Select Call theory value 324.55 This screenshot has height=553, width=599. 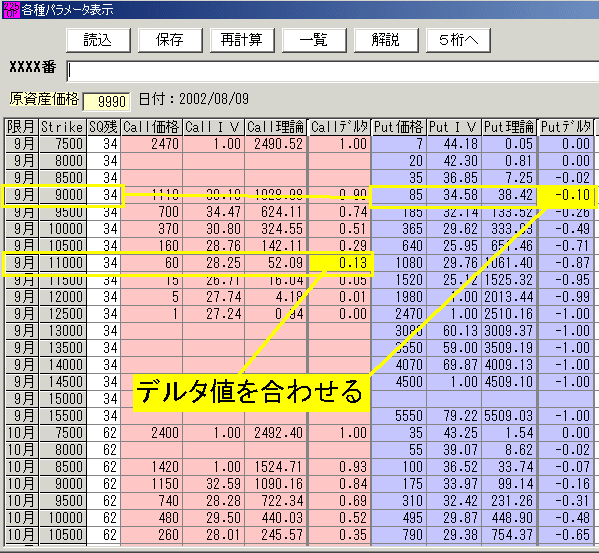(275, 229)
